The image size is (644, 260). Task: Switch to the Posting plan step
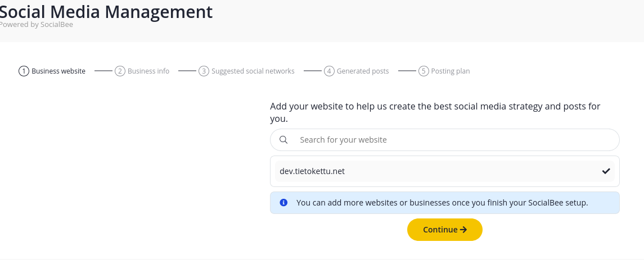tap(444, 71)
